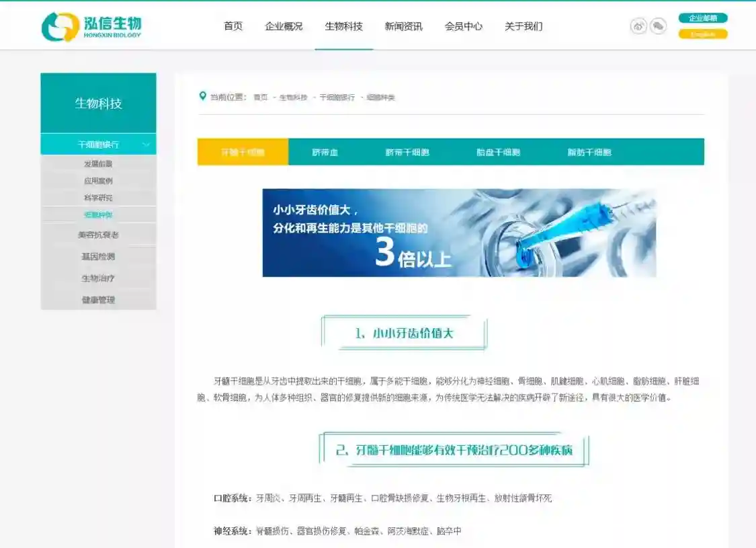
Task: Click the 生物科技 breadcrumb link
Action: click(x=293, y=97)
